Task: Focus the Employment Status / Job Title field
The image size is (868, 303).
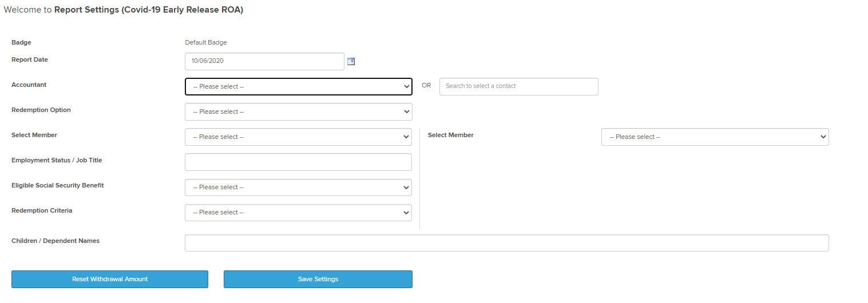Action: 298,162
